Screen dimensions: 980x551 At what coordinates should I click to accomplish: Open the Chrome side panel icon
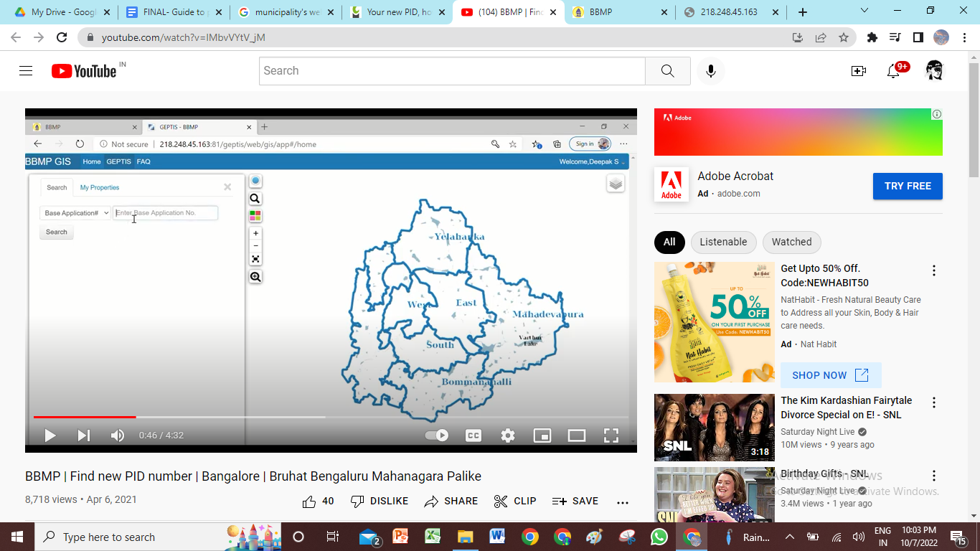(x=918, y=37)
